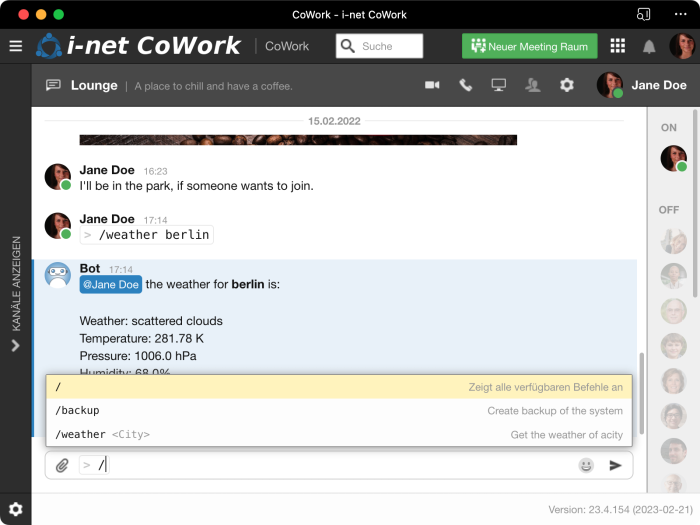Expand the Kanäle Anzeigen sidebar
Image resolution: width=700 pixels, height=525 pixels.
pos(15,345)
